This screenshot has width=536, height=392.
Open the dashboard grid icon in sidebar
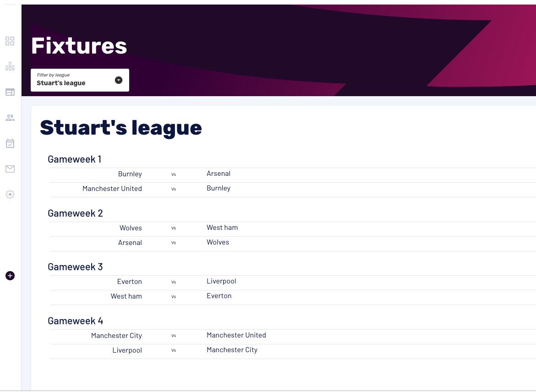tap(10, 41)
